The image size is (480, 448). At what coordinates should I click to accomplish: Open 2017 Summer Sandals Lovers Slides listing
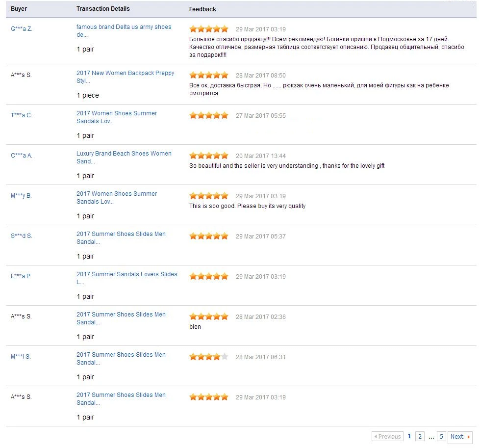126,278
